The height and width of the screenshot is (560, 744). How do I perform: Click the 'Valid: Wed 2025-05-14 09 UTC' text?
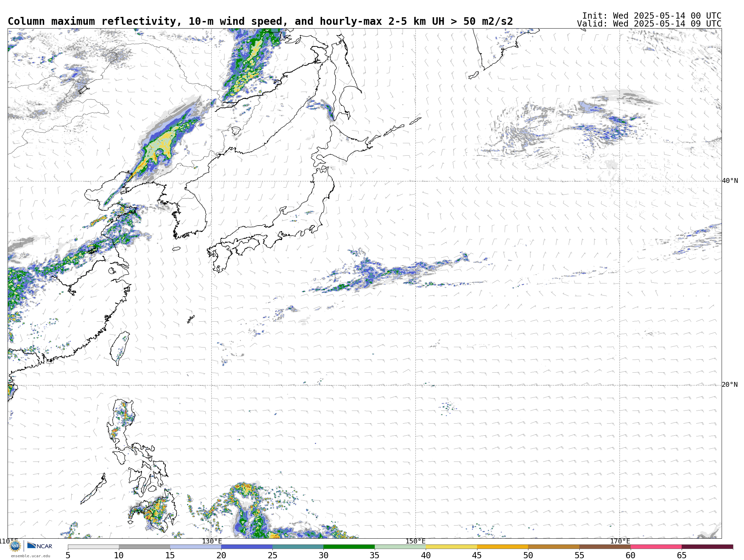649,24
